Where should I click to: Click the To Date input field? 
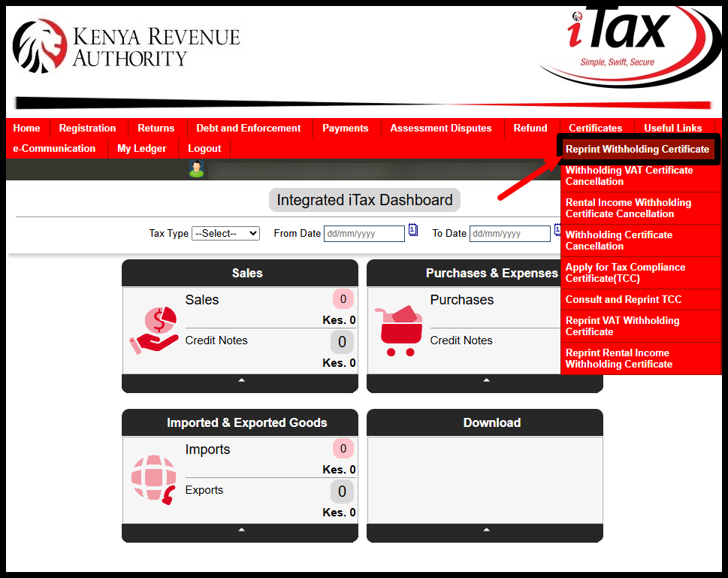[510, 234]
